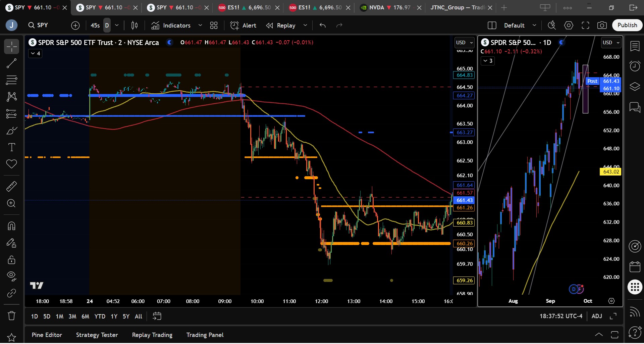
Task: Toggle the favorites star toolbar
Action: [11, 337]
